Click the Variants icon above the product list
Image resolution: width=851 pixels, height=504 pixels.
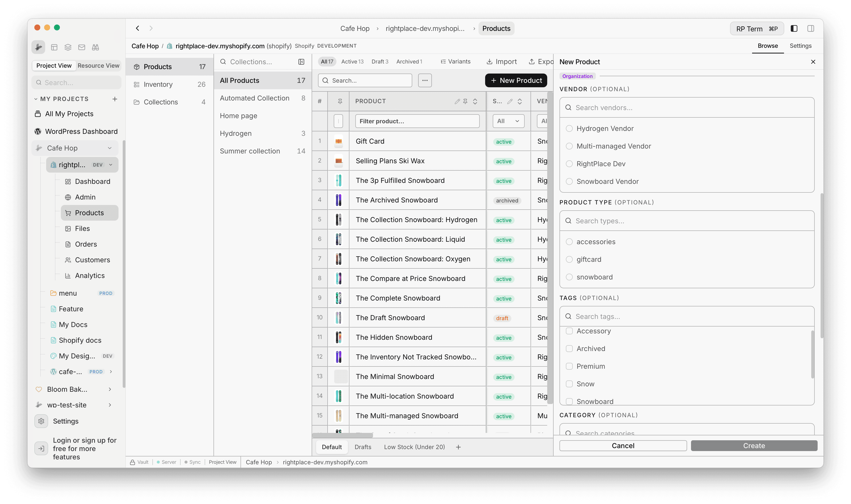point(443,62)
